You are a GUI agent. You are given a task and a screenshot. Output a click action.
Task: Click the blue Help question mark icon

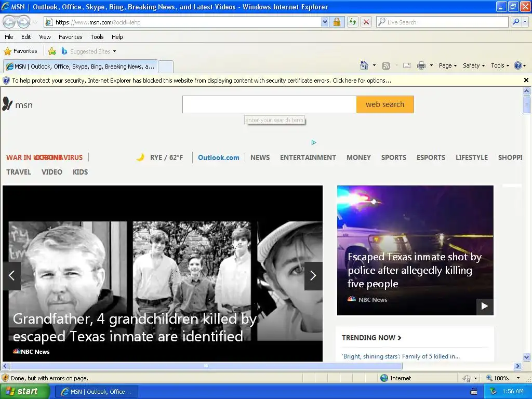[518, 65]
